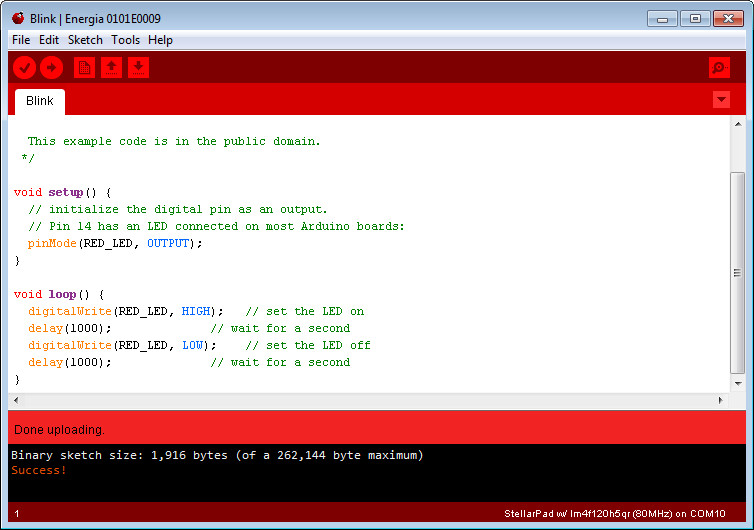
Task: Open the Edit menu
Action: click(x=49, y=40)
